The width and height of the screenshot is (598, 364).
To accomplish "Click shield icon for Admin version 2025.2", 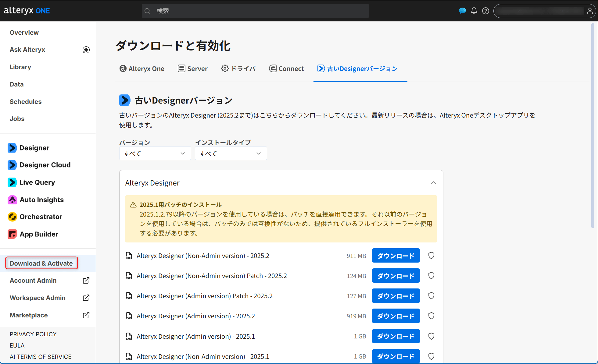I will [x=431, y=316].
